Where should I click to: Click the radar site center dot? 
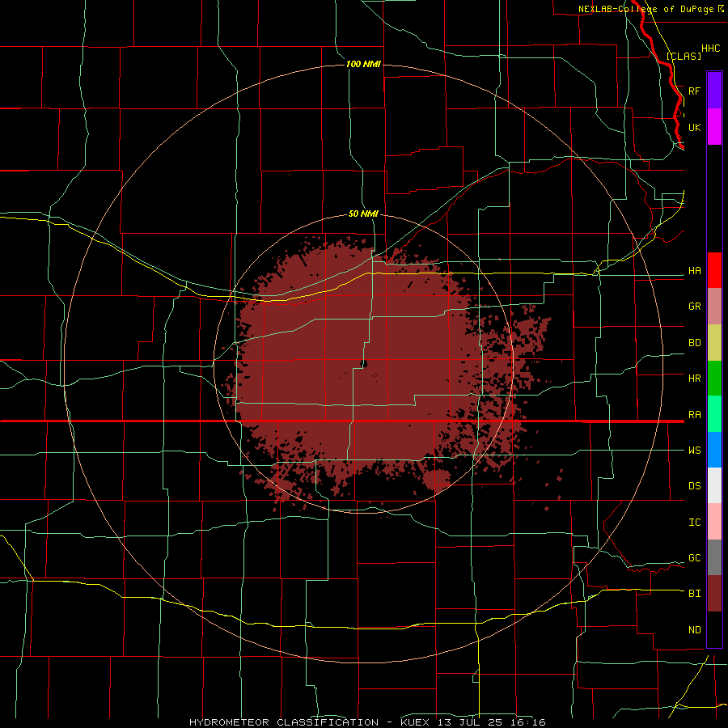364,364
